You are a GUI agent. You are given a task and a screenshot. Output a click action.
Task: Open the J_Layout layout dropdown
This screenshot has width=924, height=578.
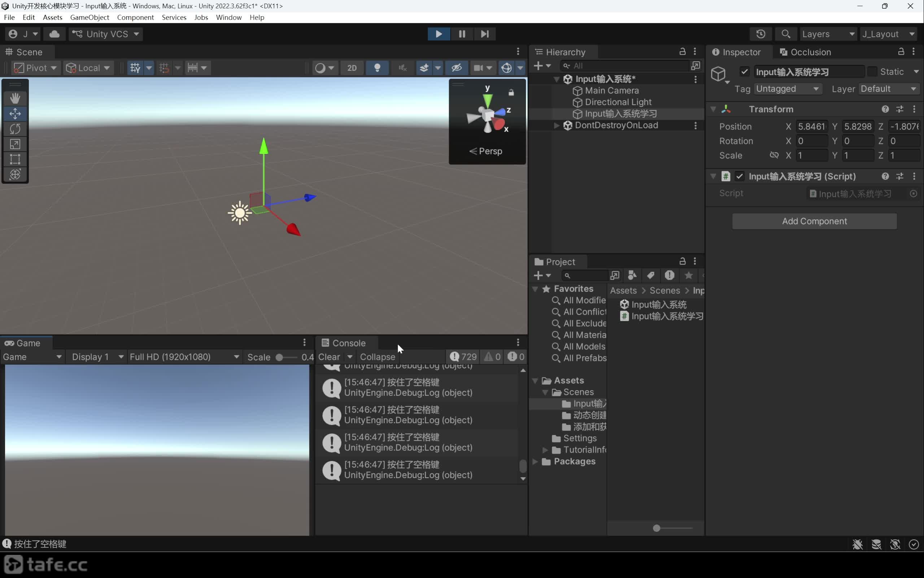[889, 34]
